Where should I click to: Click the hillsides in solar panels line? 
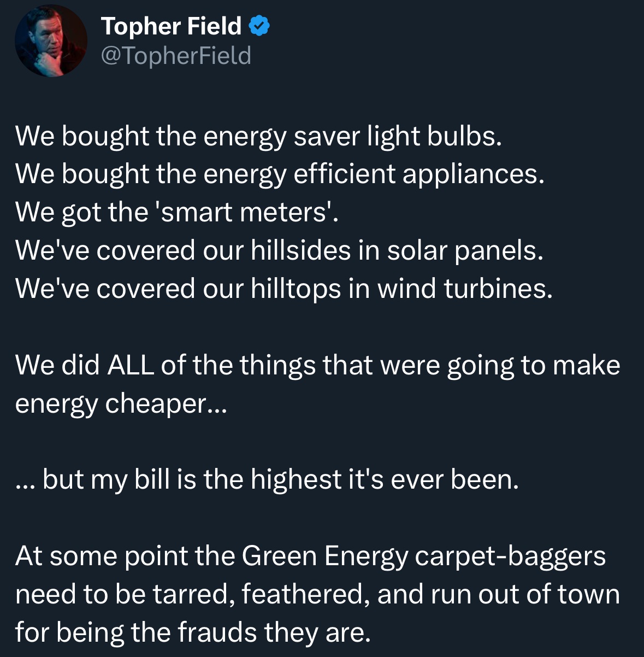point(279,250)
